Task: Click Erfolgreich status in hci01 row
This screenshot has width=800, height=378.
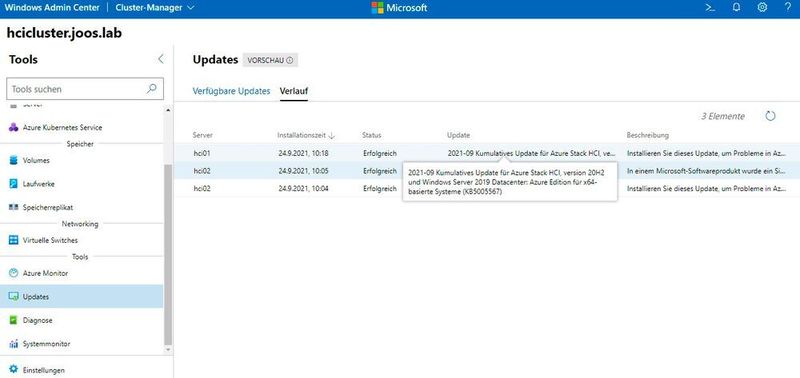Action: (x=380, y=153)
